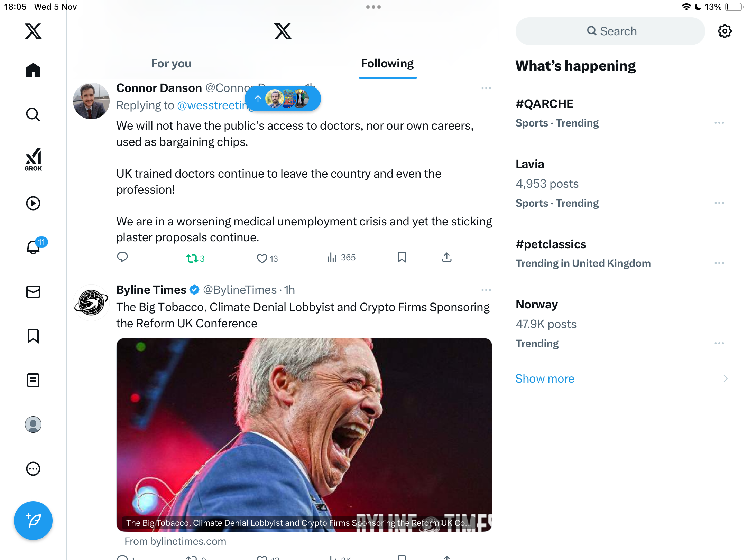
Task: Open search settings gear icon
Action: [x=725, y=31]
